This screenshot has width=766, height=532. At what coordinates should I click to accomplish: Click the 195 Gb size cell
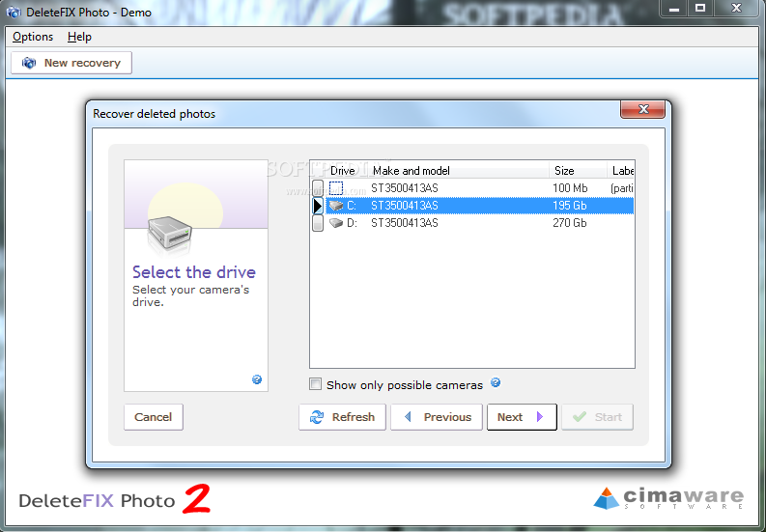pos(570,206)
